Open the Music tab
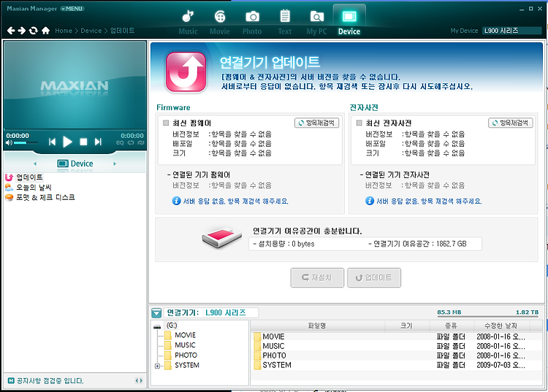The height and width of the screenshot is (392, 548). (188, 23)
